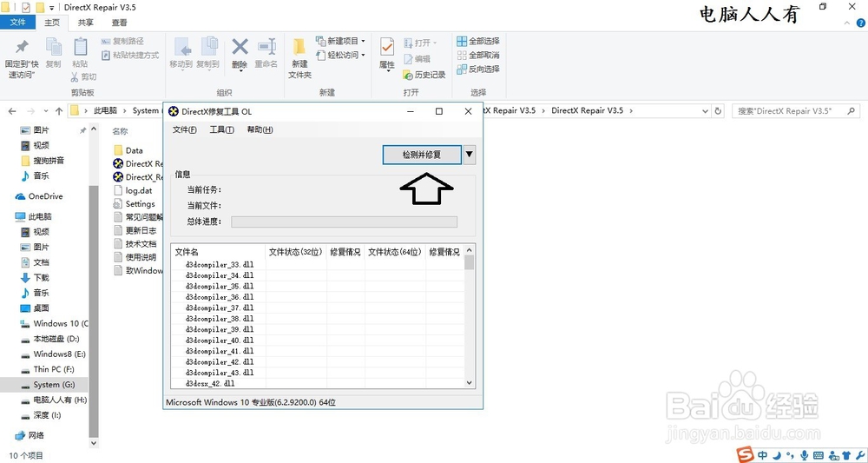Select the 使用说明 file
Image resolution: width=868 pixels, height=463 pixels.
(135, 257)
